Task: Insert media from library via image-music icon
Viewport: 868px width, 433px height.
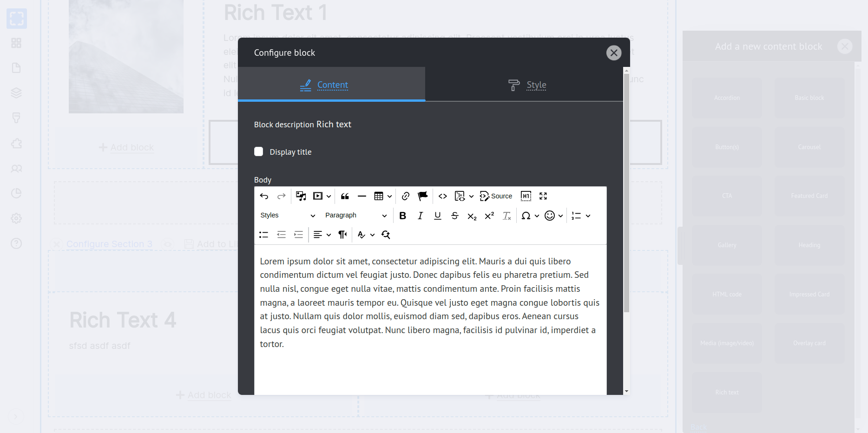Action: (x=301, y=196)
